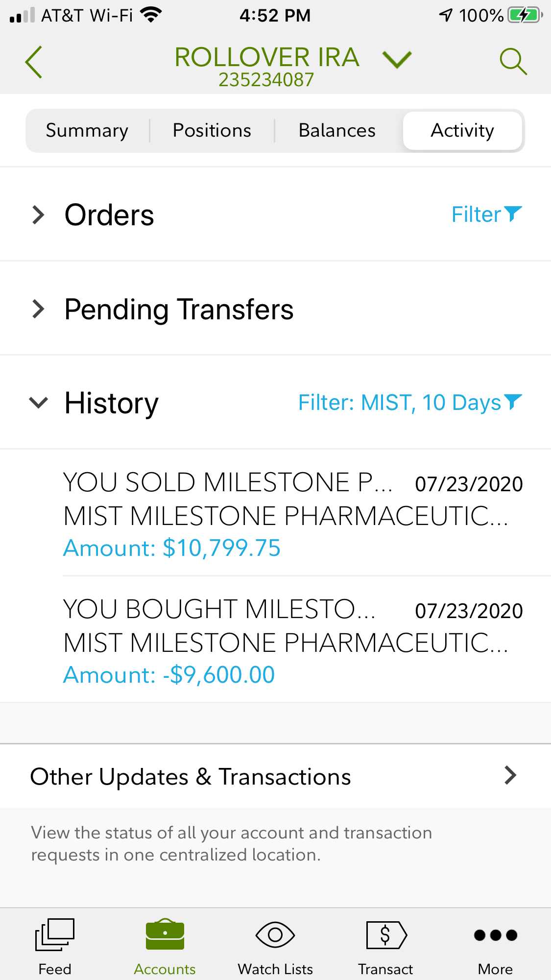Open Watch Lists eye icon
The image size is (551, 980).
275,934
